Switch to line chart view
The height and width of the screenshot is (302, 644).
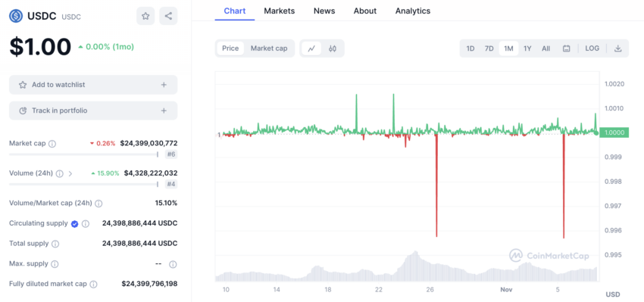click(311, 48)
